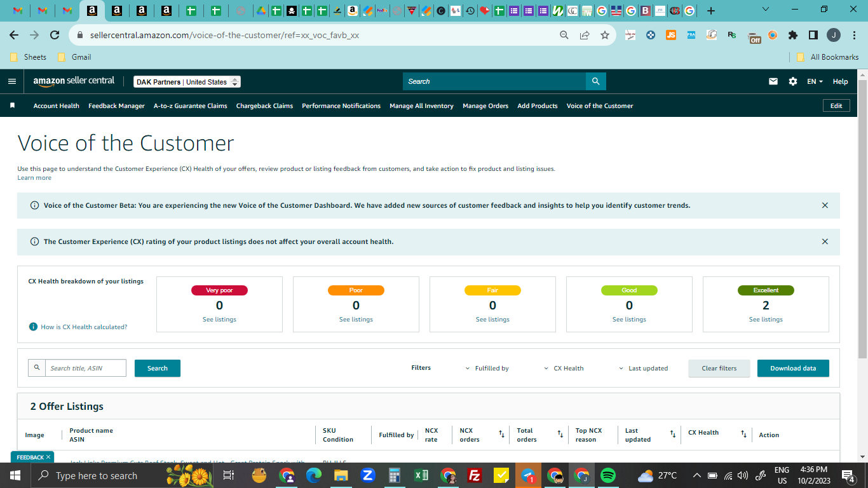The image size is (868, 488).
Task: Click the Clear filters button
Action: point(719,368)
